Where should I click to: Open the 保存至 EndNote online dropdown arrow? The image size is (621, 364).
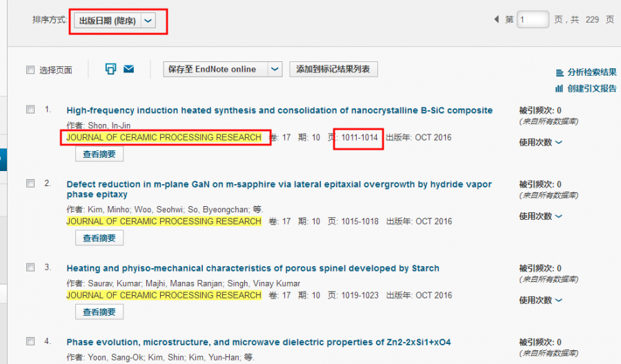coord(275,69)
